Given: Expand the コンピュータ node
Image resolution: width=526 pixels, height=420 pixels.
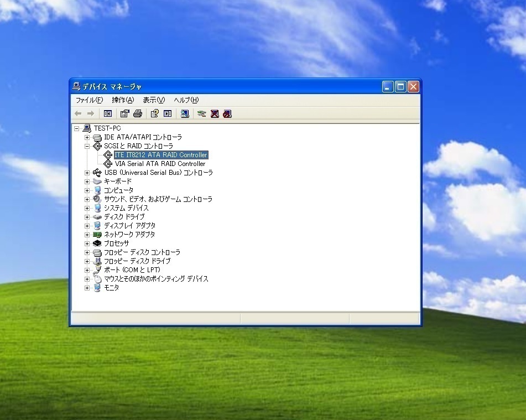Looking at the screenshot, I should point(87,190).
